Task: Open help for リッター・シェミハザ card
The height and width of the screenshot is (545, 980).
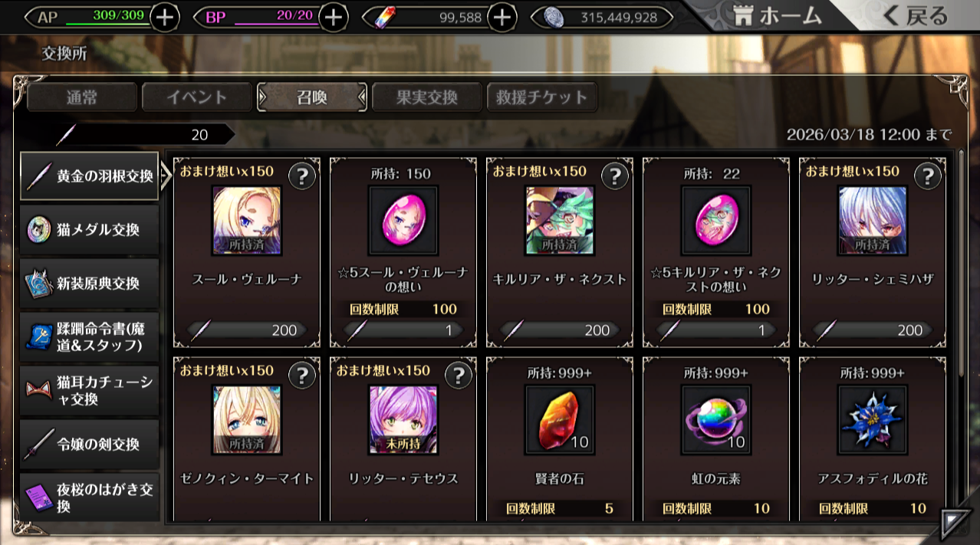Action: point(928,176)
